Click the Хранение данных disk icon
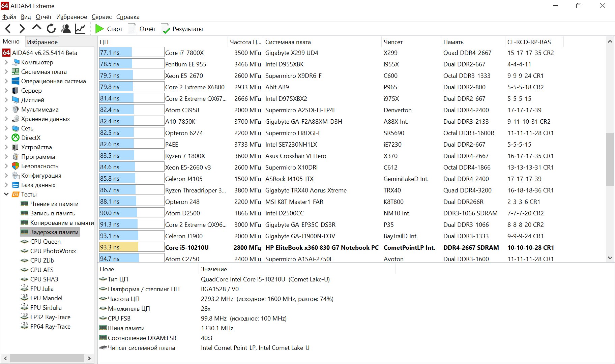The height and width of the screenshot is (364, 615). (x=16, y=119)
